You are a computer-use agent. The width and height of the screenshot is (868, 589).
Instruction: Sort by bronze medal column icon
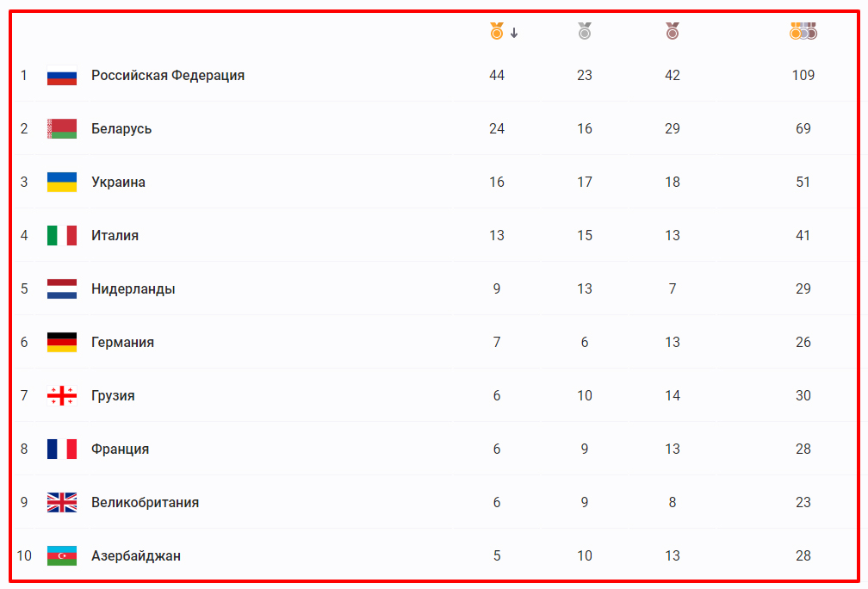[x=673, y=31]
